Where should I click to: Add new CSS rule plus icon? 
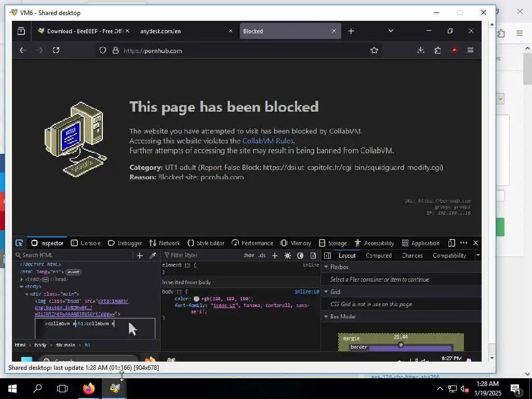(x=275, y=256)
